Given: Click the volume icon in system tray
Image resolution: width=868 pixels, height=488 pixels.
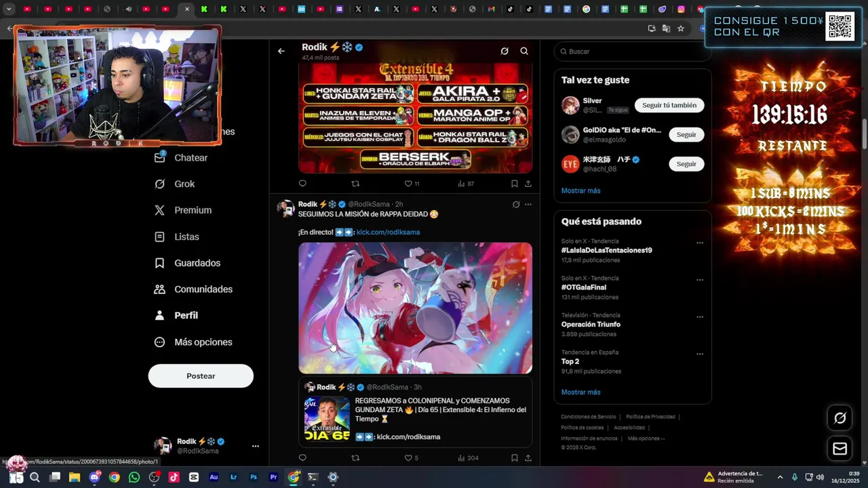Looking at the screenshot, I should 820,477.
